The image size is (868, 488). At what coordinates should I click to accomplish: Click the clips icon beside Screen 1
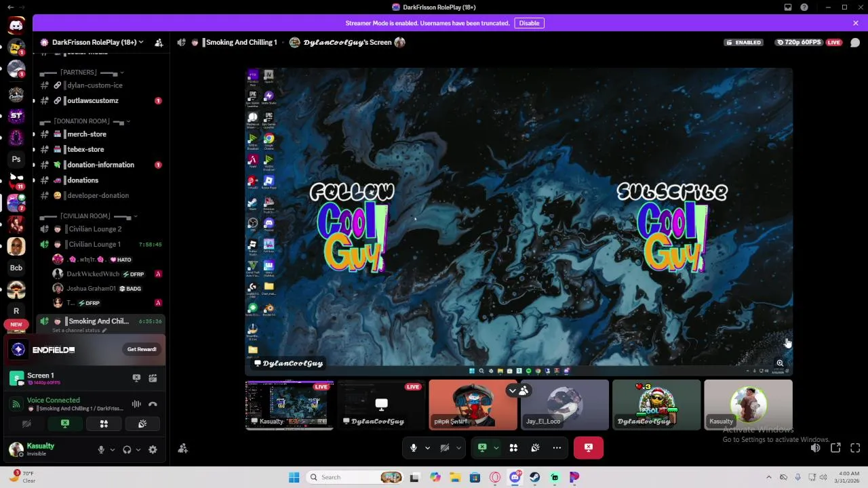tap(153, 378)
